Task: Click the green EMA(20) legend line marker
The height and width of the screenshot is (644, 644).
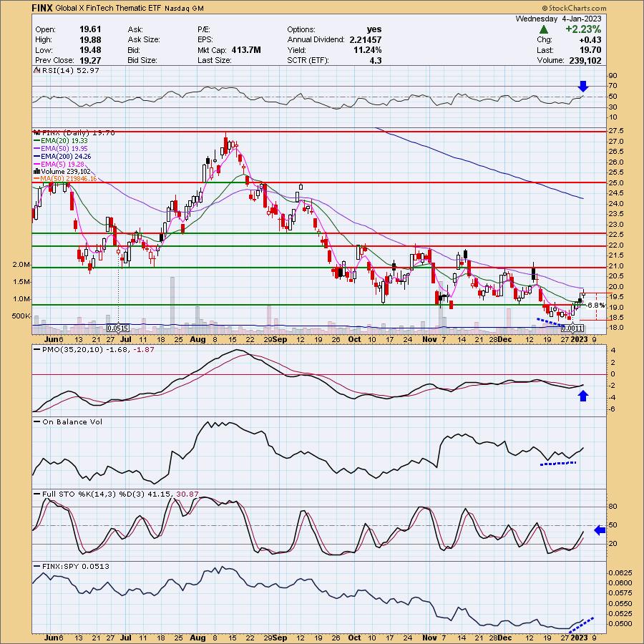Action: [x=36, y=141]
